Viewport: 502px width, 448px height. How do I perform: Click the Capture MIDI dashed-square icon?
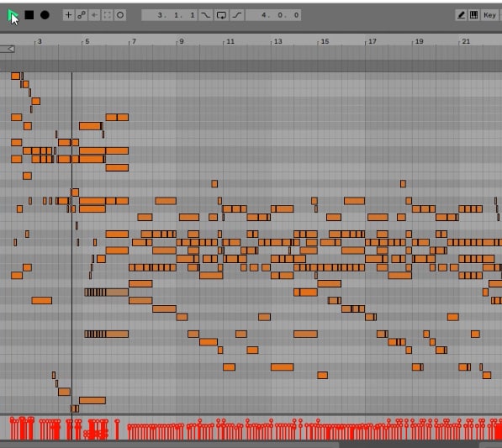pos(108,15)
